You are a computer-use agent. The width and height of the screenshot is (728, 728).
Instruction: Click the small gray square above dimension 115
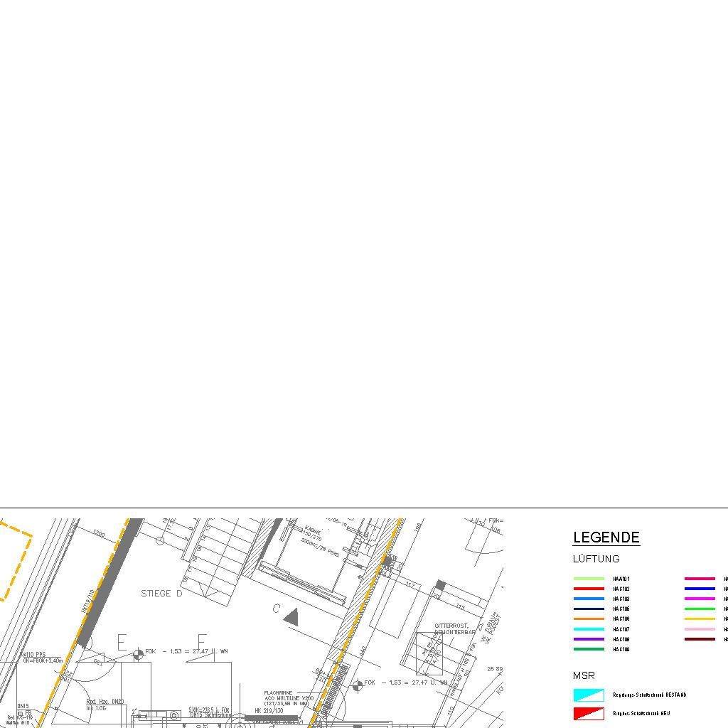[x=440, y=585]
